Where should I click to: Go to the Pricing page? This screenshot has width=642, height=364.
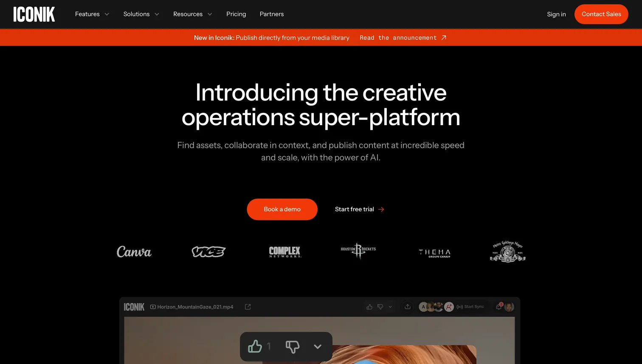pyautogui.click(x=236, y=14)
